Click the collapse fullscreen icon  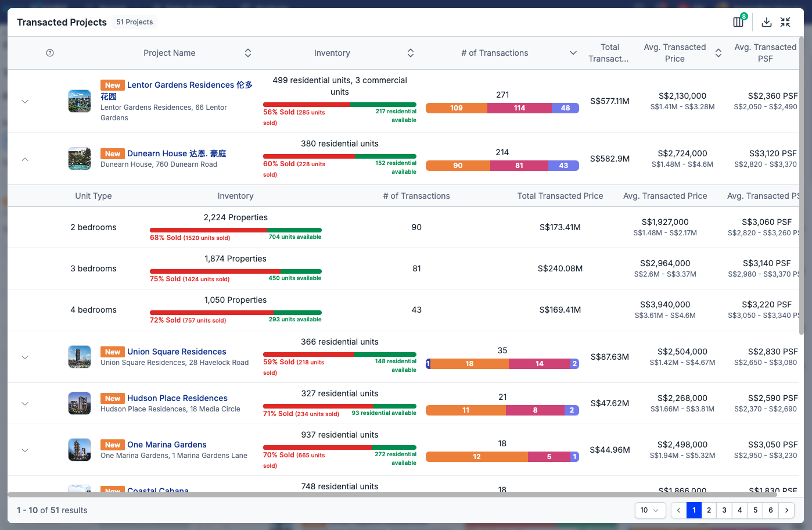(x=785, y=22)
